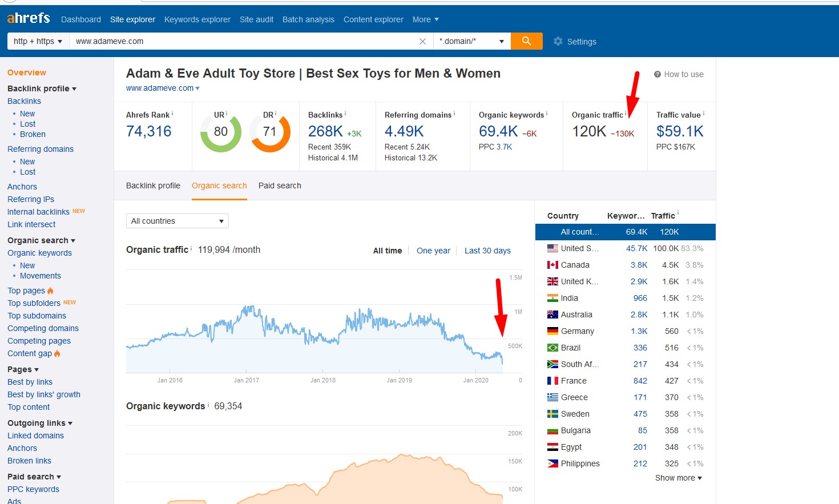Click the Germany flag icon
Viewport: 839px width, 504px height.
pyautogui.click(x=552, y=331)
